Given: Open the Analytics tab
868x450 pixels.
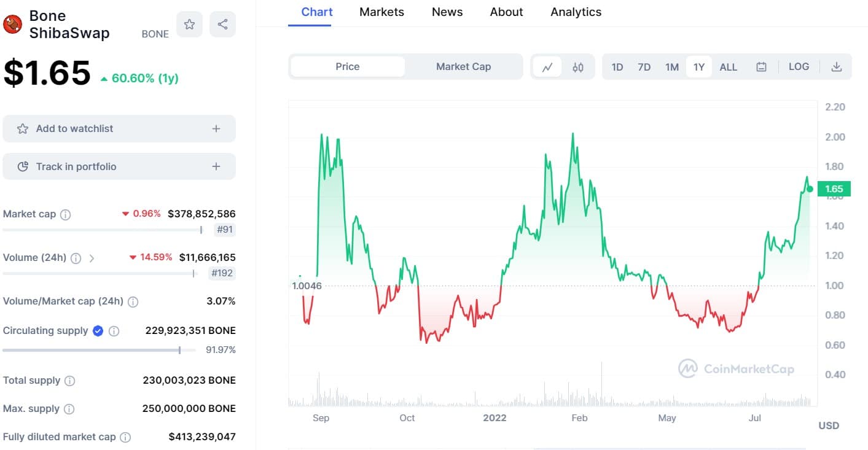Looking at the screenshot, I should (576, 12).
